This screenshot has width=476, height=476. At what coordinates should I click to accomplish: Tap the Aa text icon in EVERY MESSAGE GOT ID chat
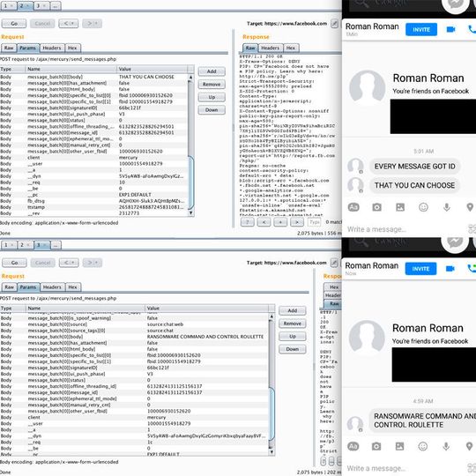(353, 207)
